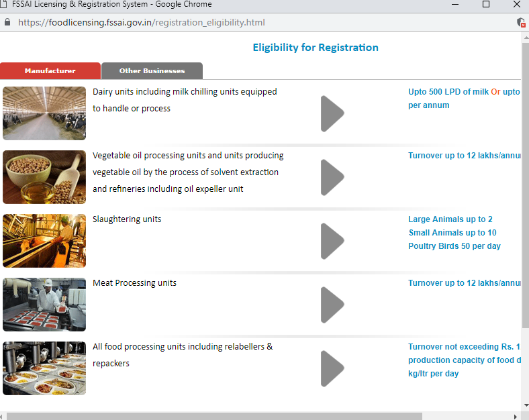This screenshot has width=529, height=420.
Task: Click vertical scrollbar down arrow
Action: click(526, 405)
